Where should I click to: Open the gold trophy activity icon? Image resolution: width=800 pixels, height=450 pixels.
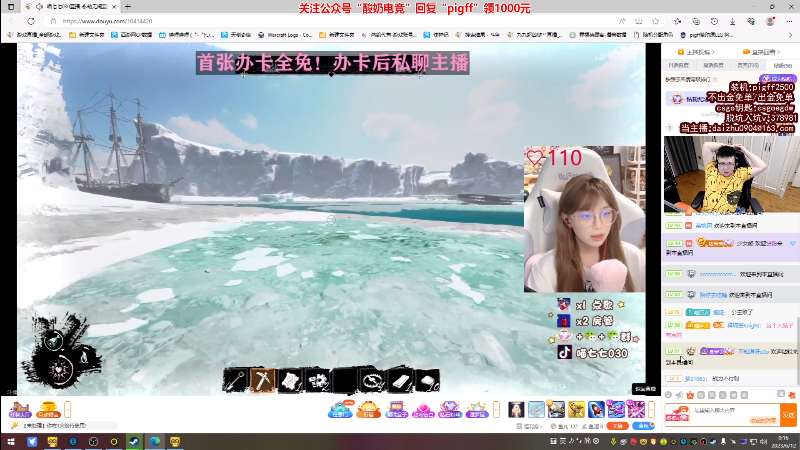[48, 409]
